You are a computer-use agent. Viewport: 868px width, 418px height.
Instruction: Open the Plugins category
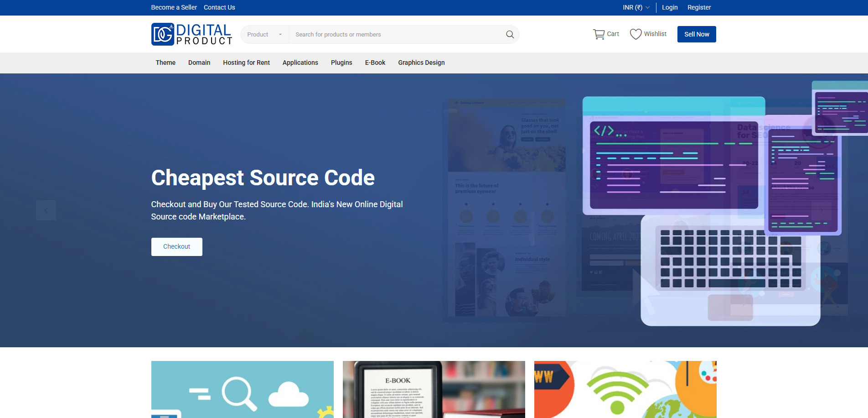[x=341, y=63]
